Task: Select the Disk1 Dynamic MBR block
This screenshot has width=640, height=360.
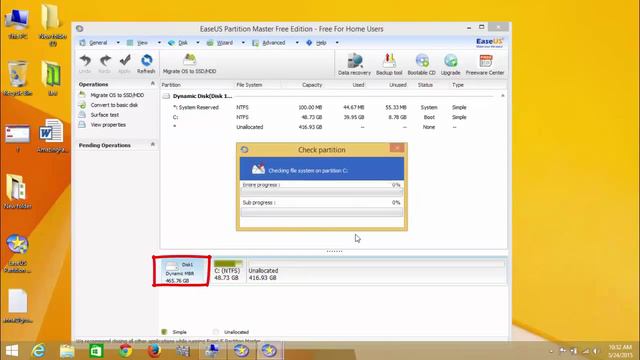Action: click(182, 271)
